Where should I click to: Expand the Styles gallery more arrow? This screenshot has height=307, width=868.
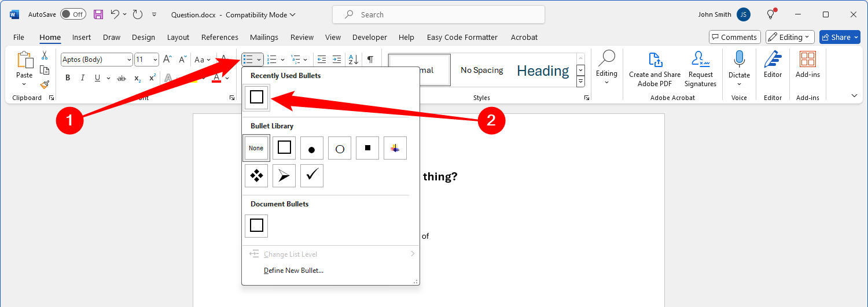(581, 82)
